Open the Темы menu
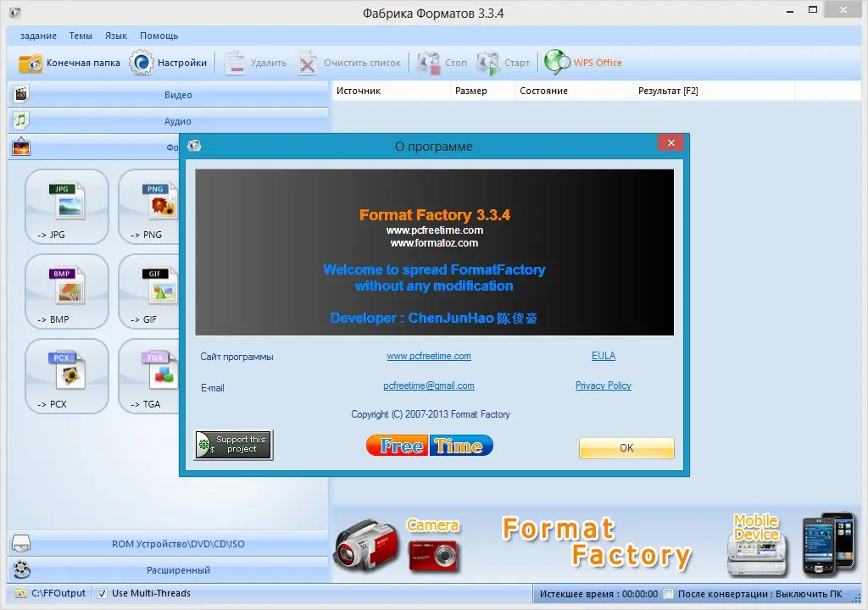The width and height of the screenshot is (868, 610). [81, 36]
